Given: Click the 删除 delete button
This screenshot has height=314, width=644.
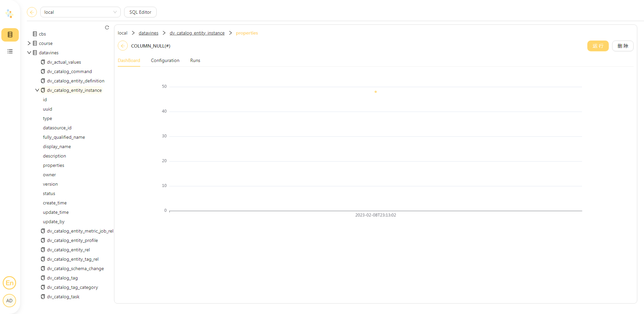Looking at the screenshot, I should (623, 46).
